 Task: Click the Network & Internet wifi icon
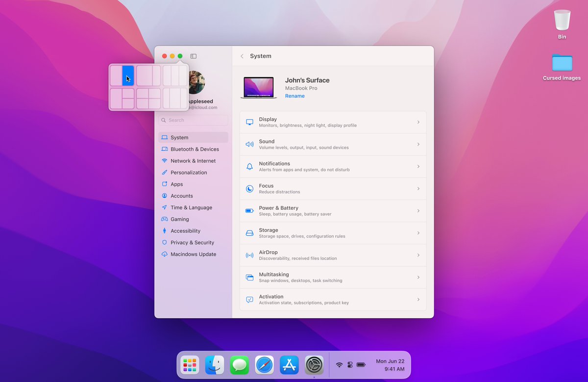point(165,161)
